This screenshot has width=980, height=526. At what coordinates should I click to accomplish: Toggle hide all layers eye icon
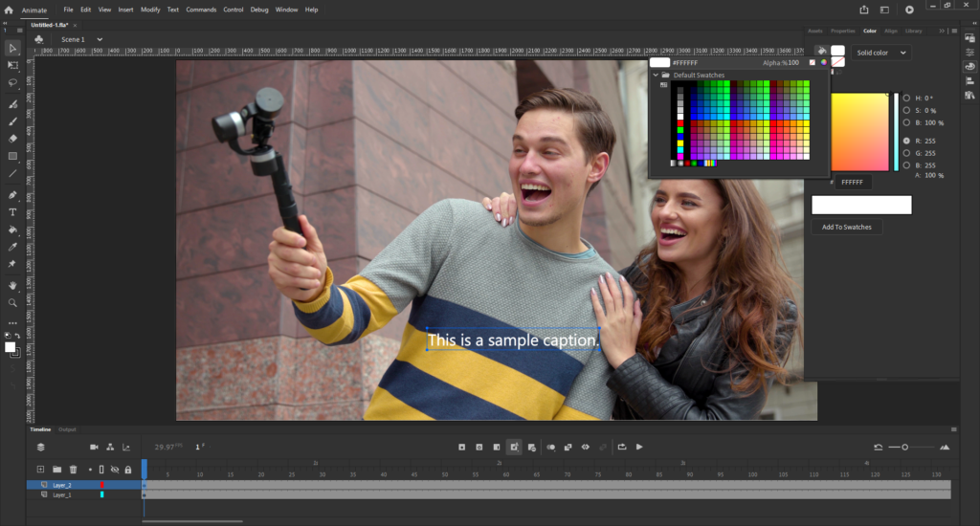click(115, 470)
